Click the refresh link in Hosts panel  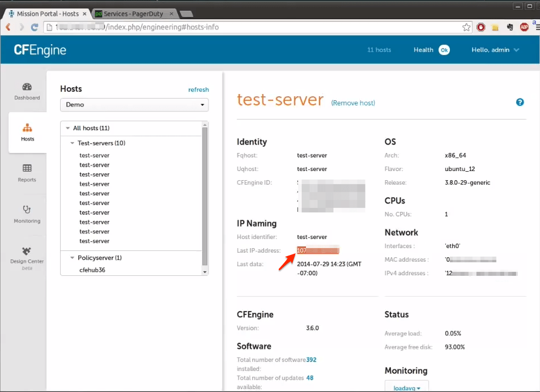198,90
